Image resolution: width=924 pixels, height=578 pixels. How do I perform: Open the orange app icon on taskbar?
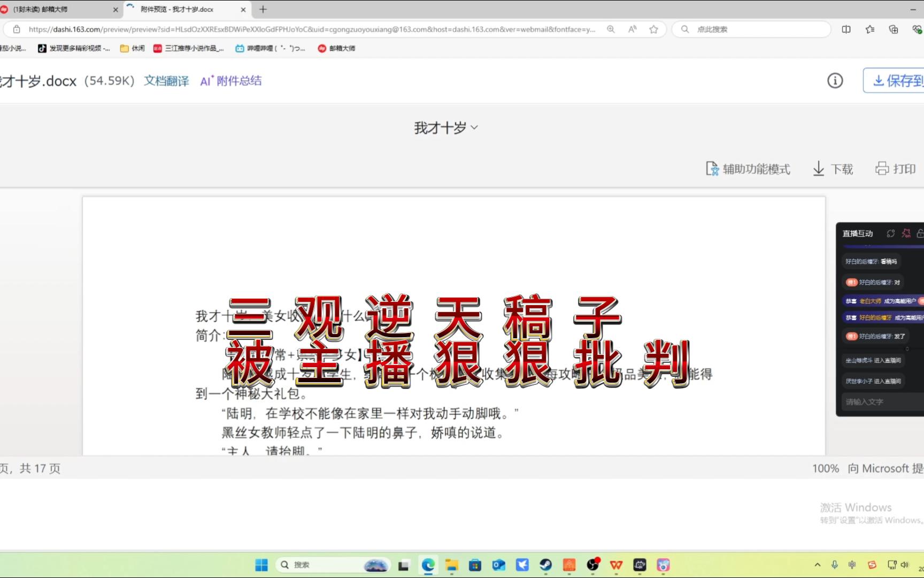(x=569, y=565)
